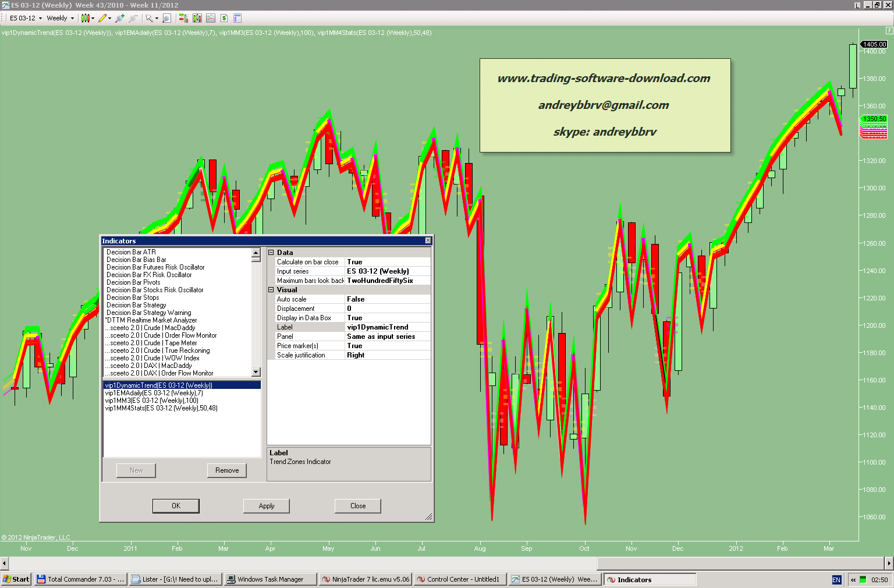Open the chart style candlestick icon
Viewport: 894px width, 588px height.
click(x=85, y=18)
